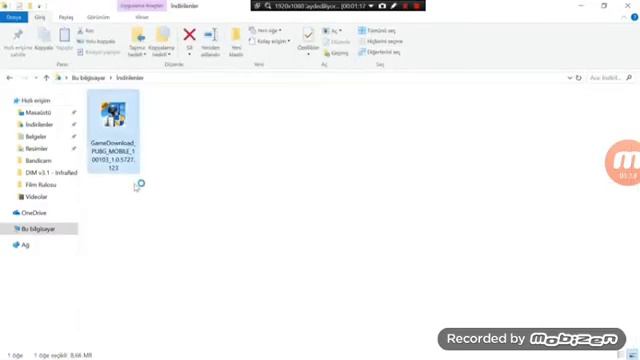Screen dimensions: 640x360
Task: Click Tümünü seç in the ribbon
Action: (x=377, y=31)
